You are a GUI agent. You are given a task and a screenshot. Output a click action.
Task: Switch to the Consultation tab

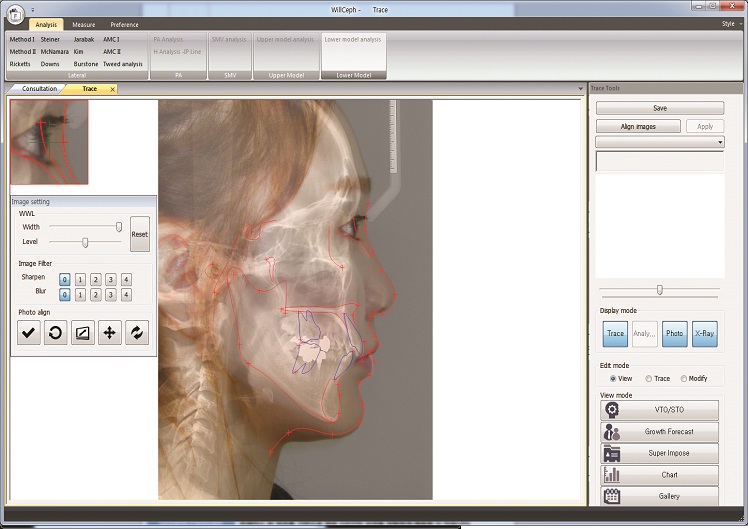pos(39,89)
